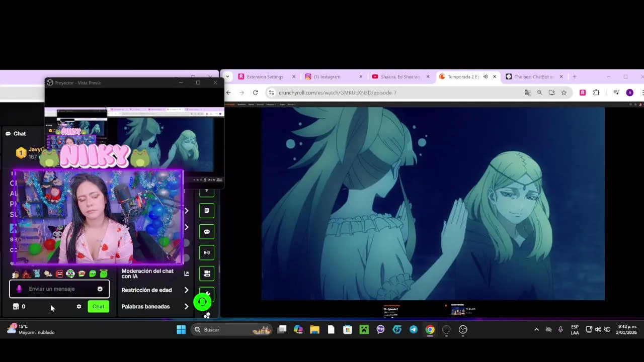Click the green headset support button

202,302
